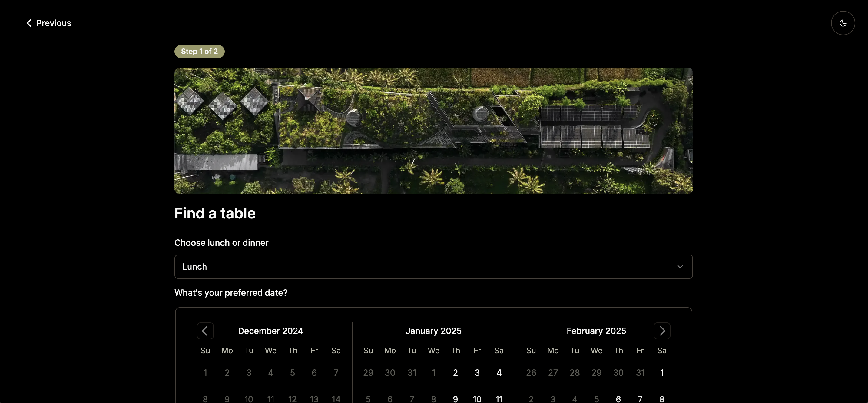The width and height of the screenshot is (868, 403).
Task: Go to next month in calendar
Action: tap(661, 331)
